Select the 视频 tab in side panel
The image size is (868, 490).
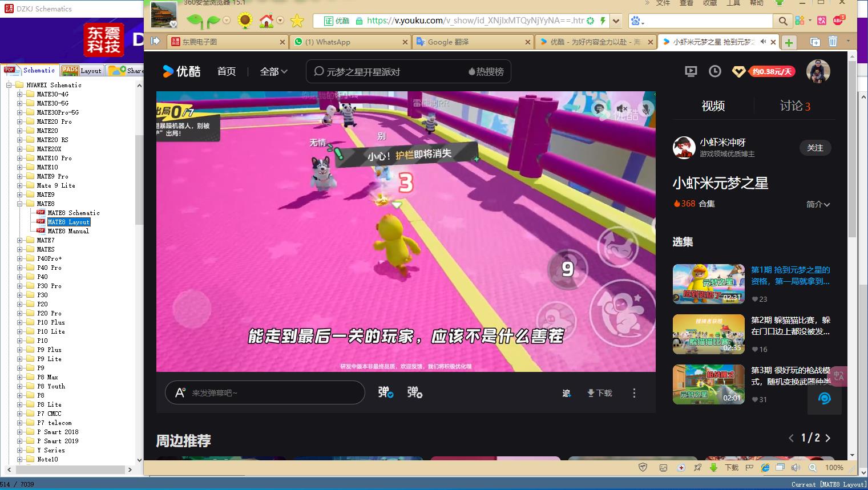tap(713, 106)
